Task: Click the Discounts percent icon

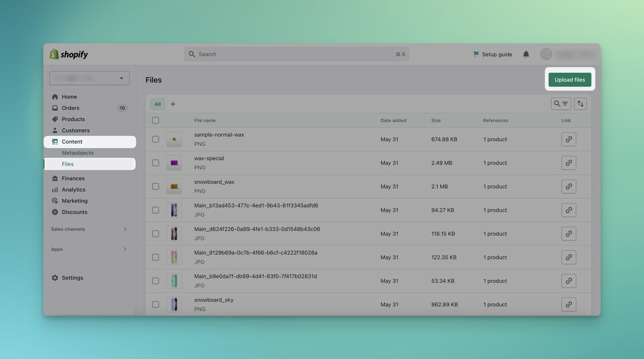Action: coord(55,212)
